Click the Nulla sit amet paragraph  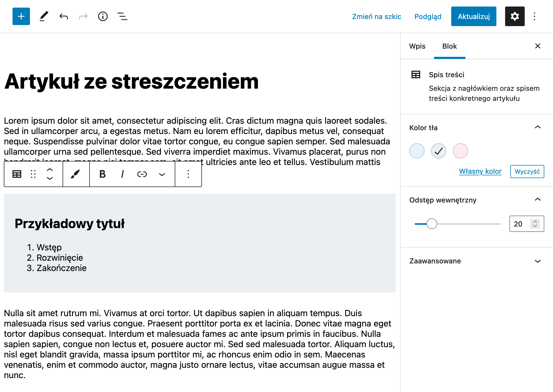pyautogui.click(x=199, y=344)
